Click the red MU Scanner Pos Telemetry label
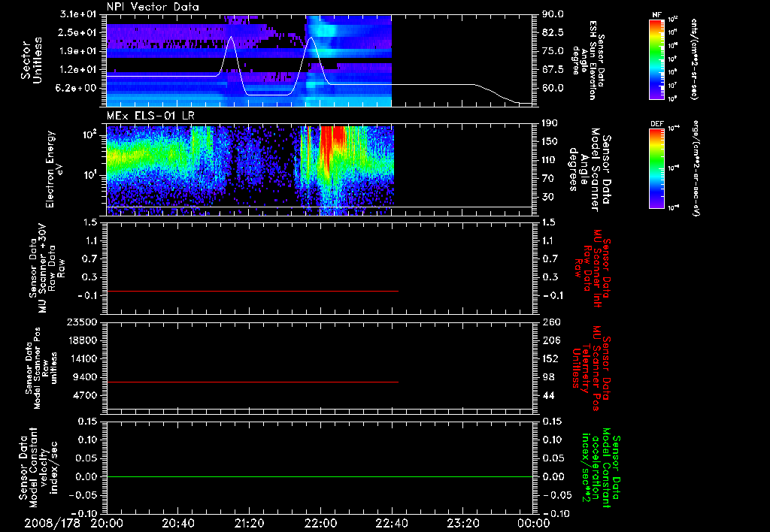770x532 pixels. point(591,369)
